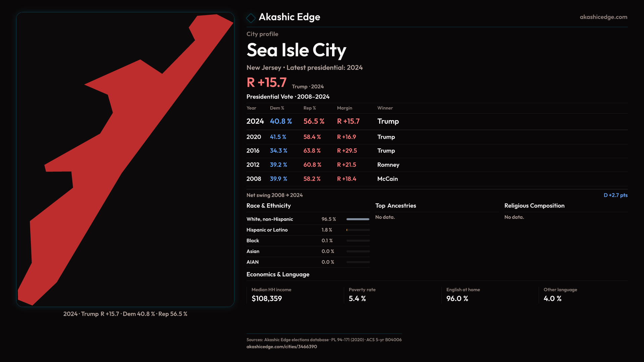Click the Dem % column header
This screenshot has height=362, width=644.
277,108
